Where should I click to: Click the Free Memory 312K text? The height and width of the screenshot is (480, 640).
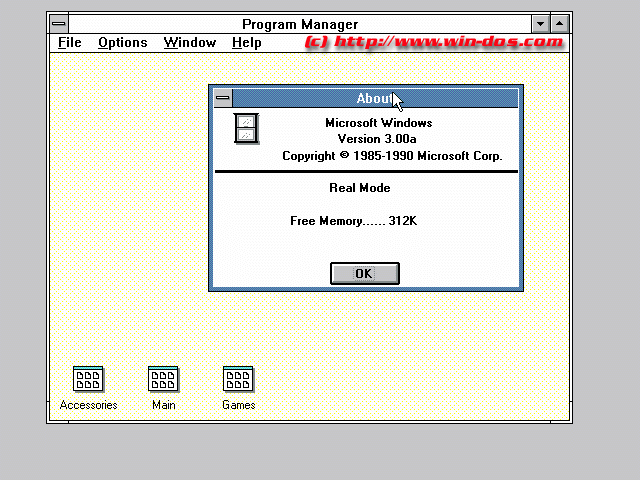[353, 221]
